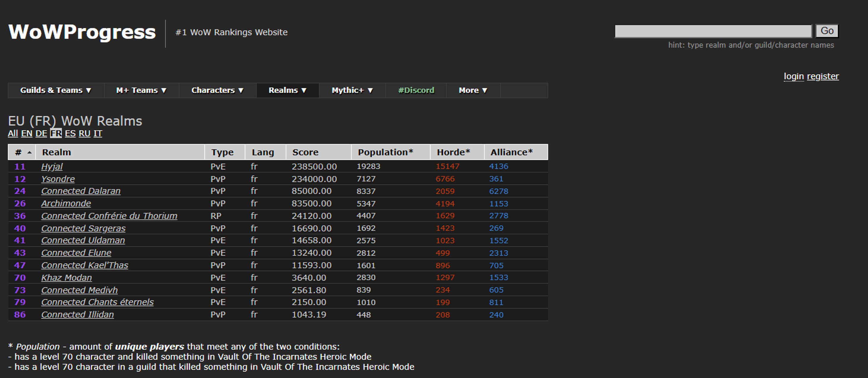Switch to IT language filter
This screenshot has width=868, height=378.
coord(98,133)
